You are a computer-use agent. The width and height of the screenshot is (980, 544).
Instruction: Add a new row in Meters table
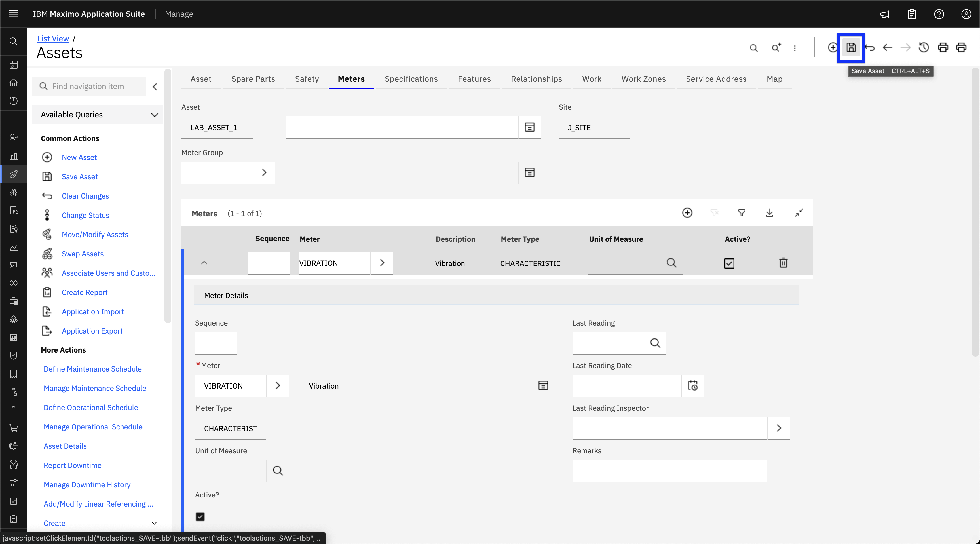pos(687,213)
